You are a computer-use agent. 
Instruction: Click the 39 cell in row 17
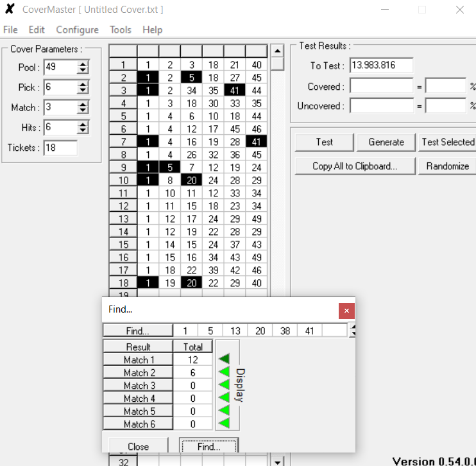coord(213,270)
